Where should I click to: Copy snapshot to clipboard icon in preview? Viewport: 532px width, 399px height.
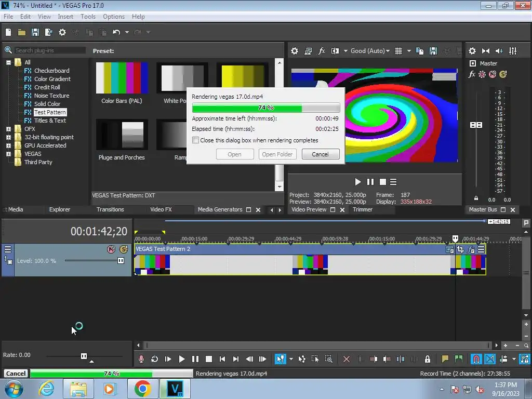420,51
